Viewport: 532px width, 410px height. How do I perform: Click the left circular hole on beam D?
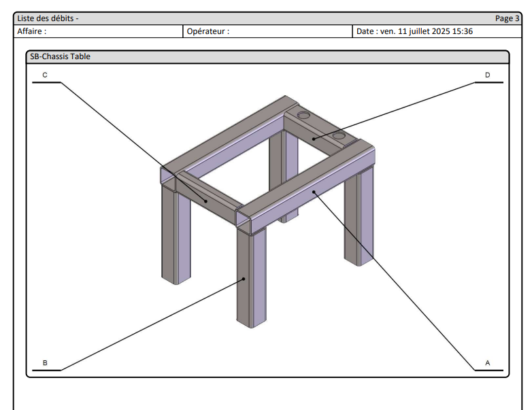point(303,116)
